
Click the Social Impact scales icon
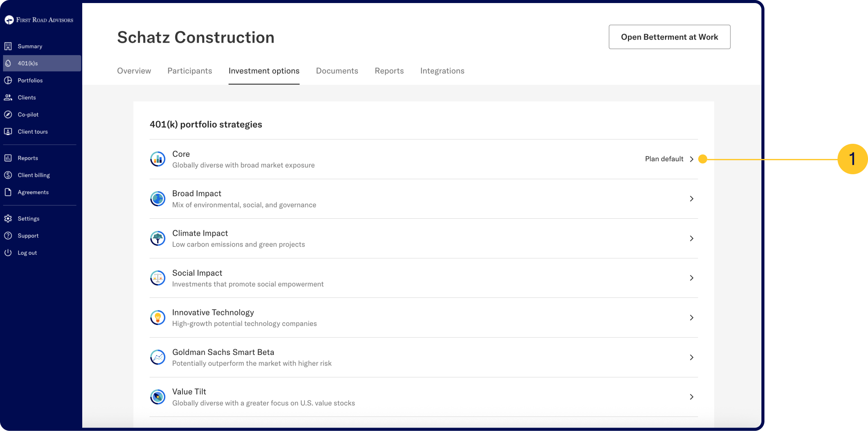pos(158,278)
